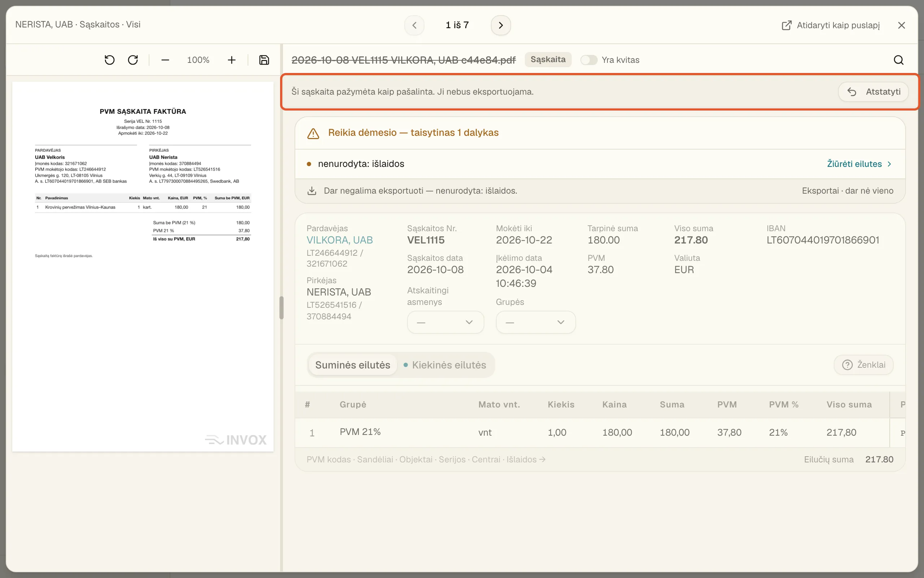This screenshot has height=578, width=924.
Task: Click the Eksportai · dar nė vieno text
Action: tap(847, 191)
